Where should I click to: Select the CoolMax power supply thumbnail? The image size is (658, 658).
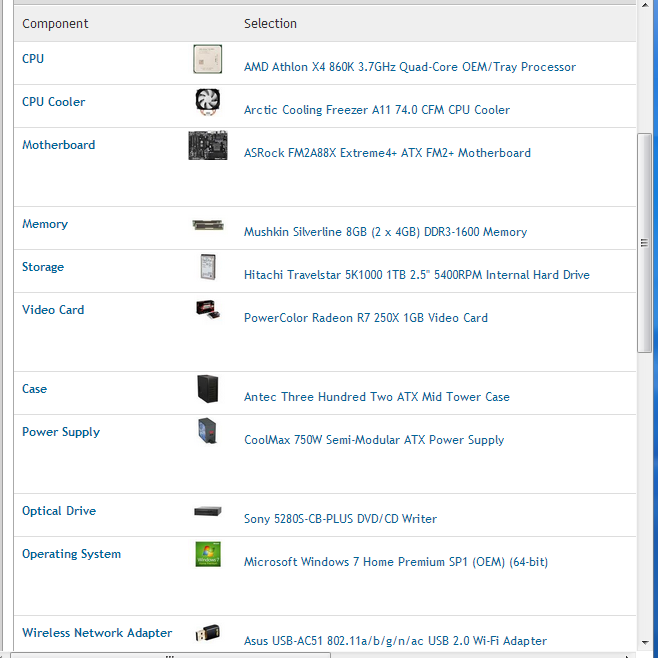207,432
